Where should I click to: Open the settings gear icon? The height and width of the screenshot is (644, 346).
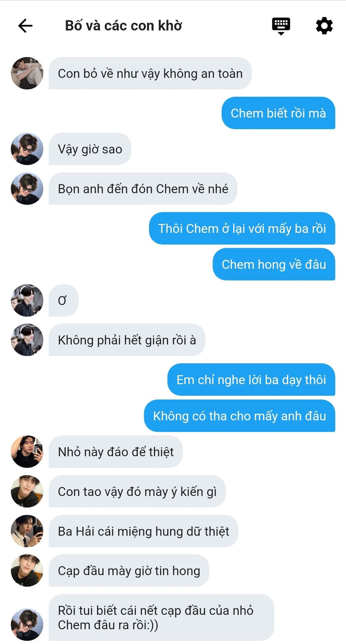coord(324,26)
